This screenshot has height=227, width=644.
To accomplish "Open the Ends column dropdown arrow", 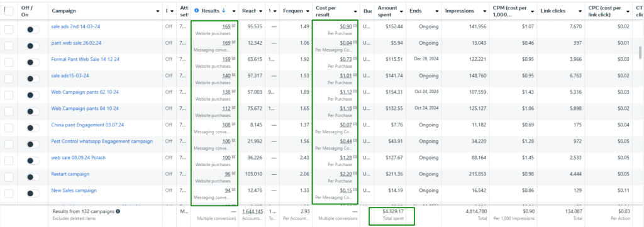I will pyautogui.click(x=437, y=11).
